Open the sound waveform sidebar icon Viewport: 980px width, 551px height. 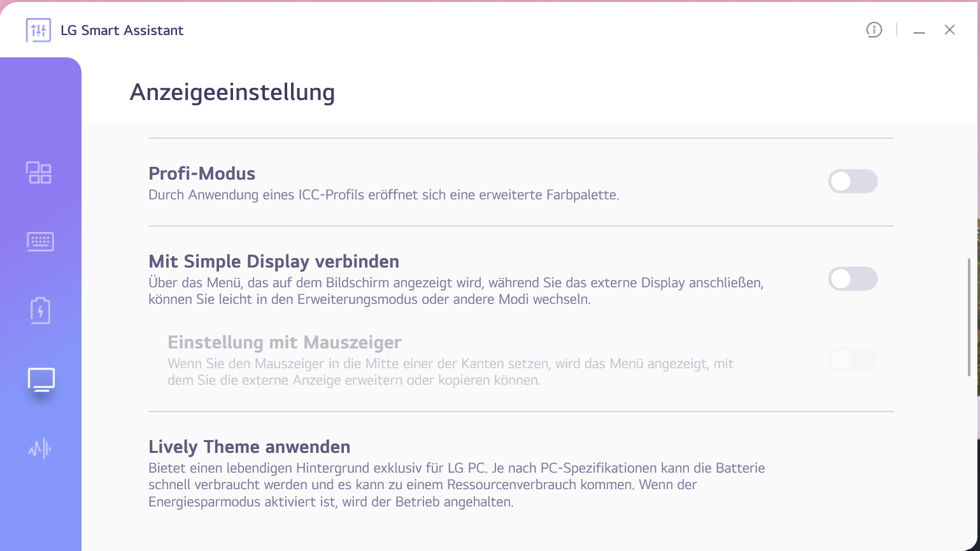[x=39, y=449]
